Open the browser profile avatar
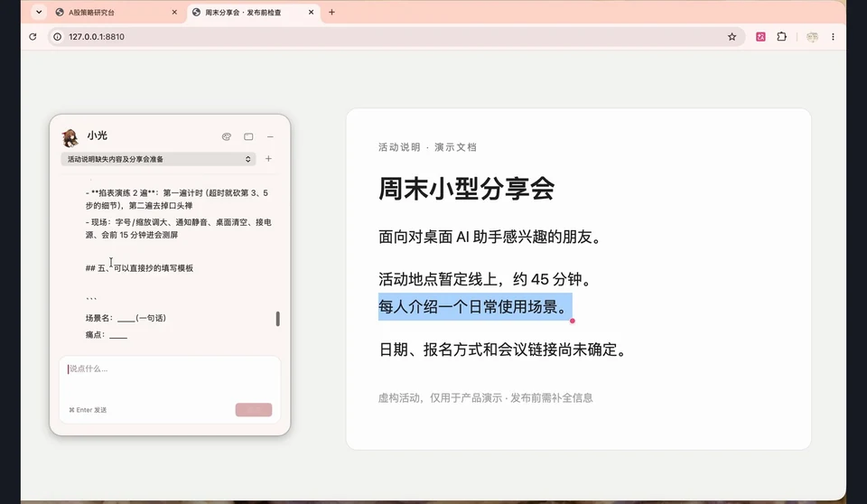The width and height of the screenshot is (867, 504). [x=812, y=37]
